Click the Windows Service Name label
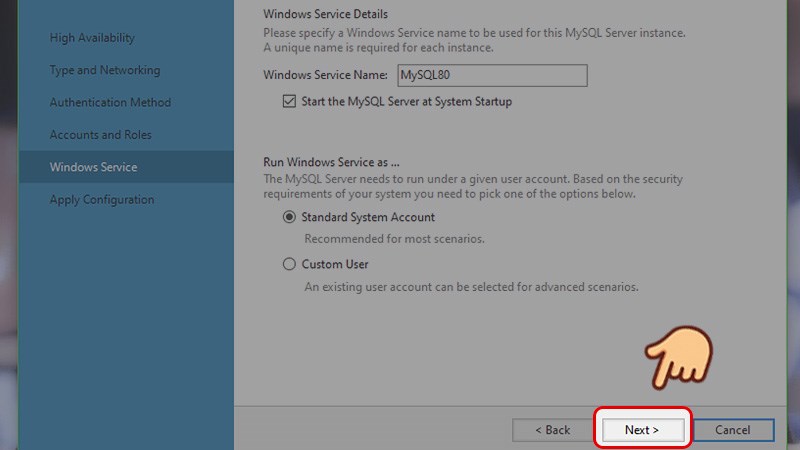 325,75
